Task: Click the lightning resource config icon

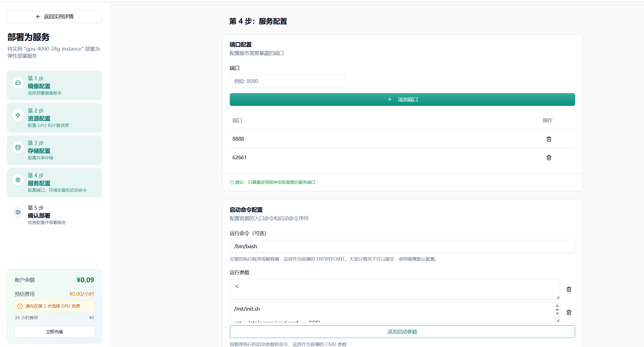Action: pos(18,115)
